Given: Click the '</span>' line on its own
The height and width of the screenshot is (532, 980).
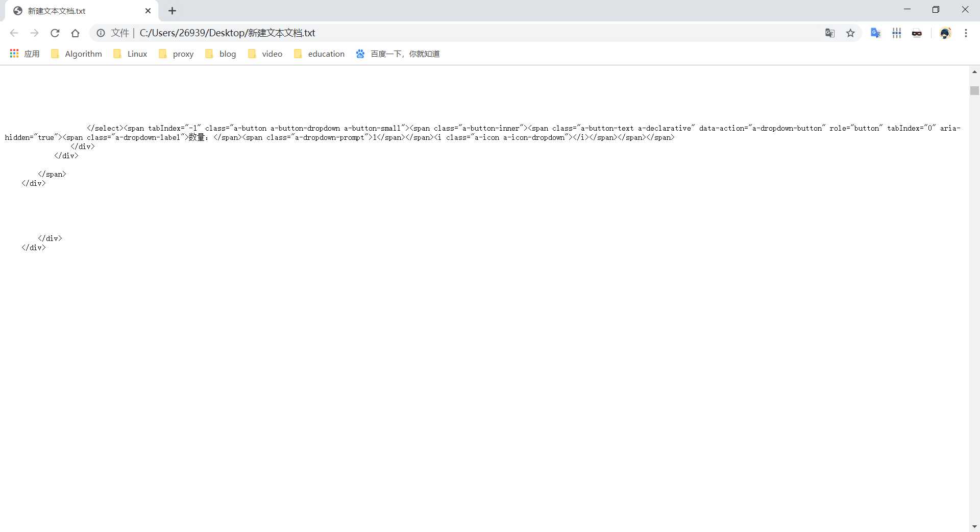Looking at the screenshot, I should [52, 174].
